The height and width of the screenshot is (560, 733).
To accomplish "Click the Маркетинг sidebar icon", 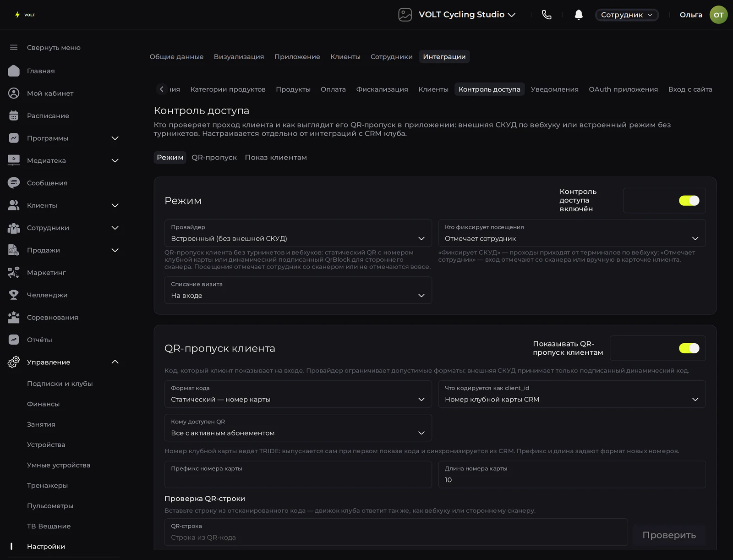I will (14, 272).
